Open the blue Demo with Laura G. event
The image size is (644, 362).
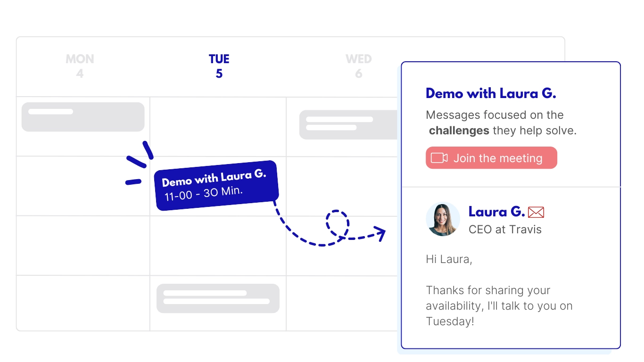click(216, 185)
